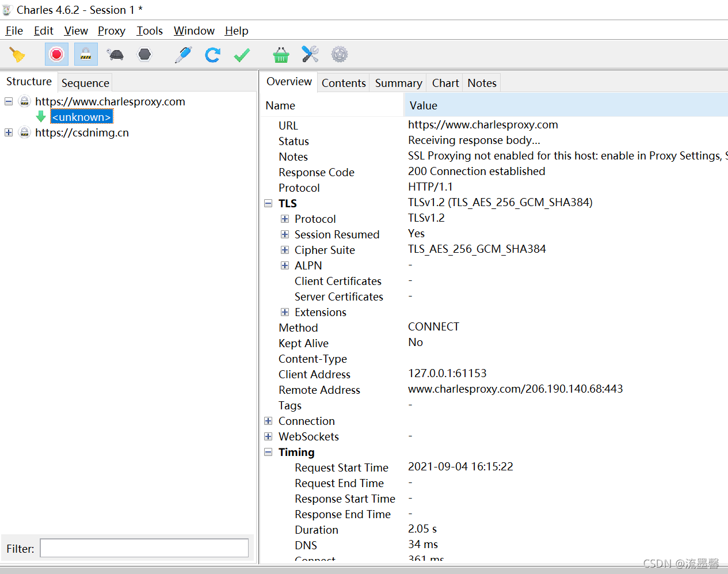Select the Kept Alive row
This screenshot has height=574, width=728.
(x=494, y=343)
